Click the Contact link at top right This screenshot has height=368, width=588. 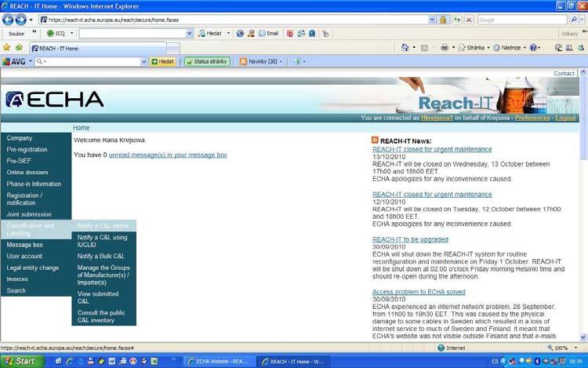point(564,74)
